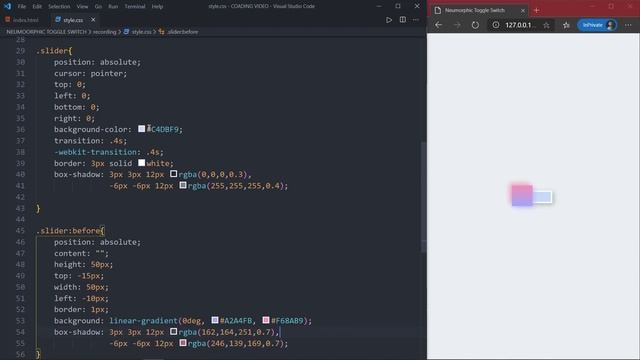
Task: Click line number 42 in gutter
Action: (20, 197)
